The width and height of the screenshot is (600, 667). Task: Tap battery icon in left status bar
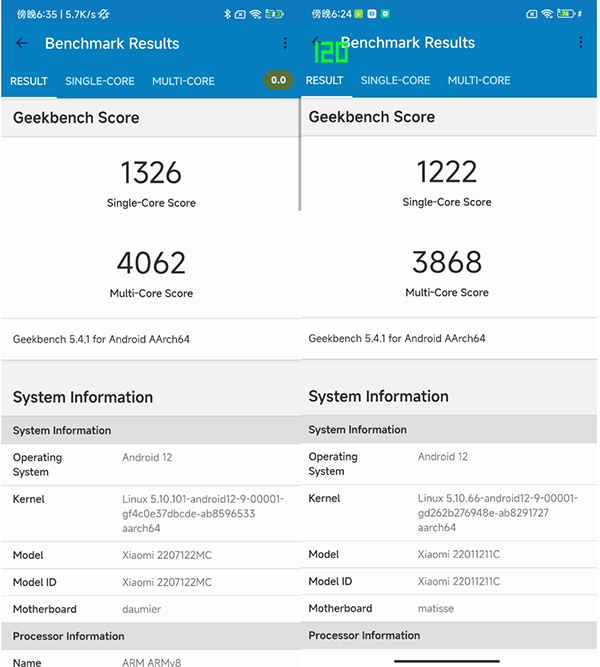277,14
